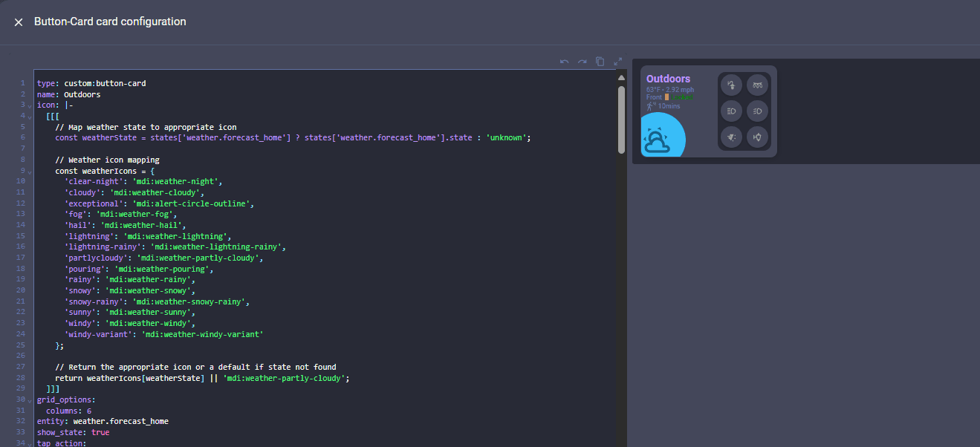Place cursor on the entity weather.forecast_home line
Viewport: 980px width, 447px height.
pos(102,421)
